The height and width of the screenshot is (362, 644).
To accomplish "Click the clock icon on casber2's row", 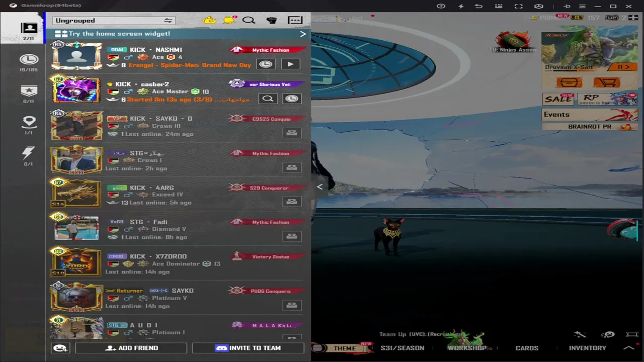I will tap(292, 99).
